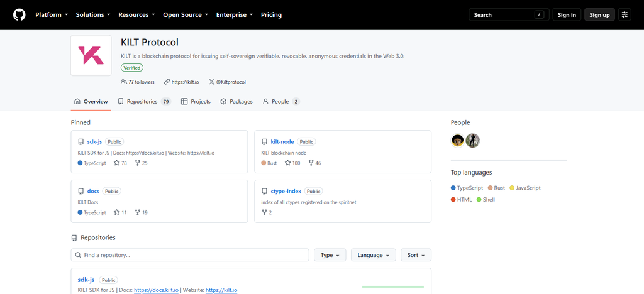
Task: Focus the header Search box
Action: click(508, 14)
